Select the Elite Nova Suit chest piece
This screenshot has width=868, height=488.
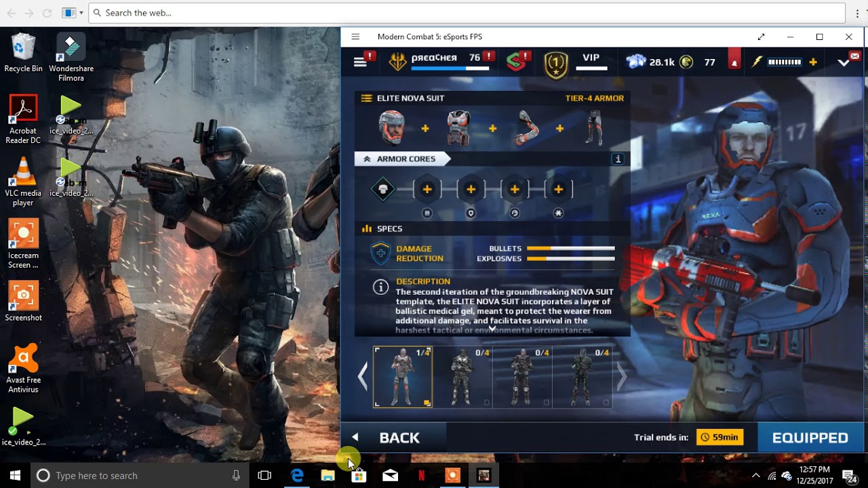click(x=458, y=127)
